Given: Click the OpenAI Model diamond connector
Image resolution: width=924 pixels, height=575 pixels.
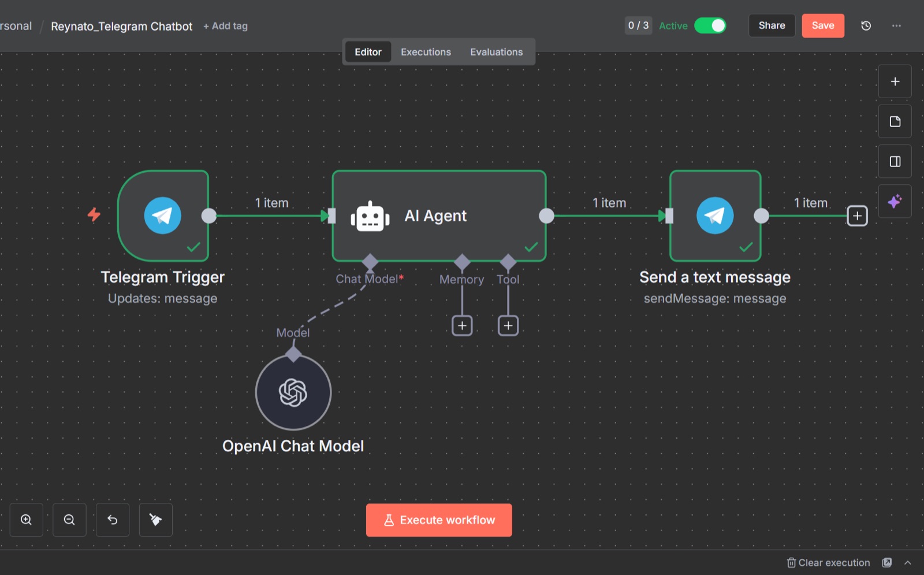Looking at the screenshot, I should (x=293, y=354).
